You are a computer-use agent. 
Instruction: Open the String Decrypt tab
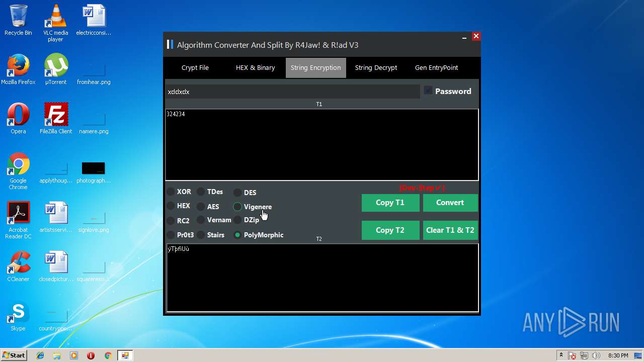pyautogui.click(x=376, y=67)
